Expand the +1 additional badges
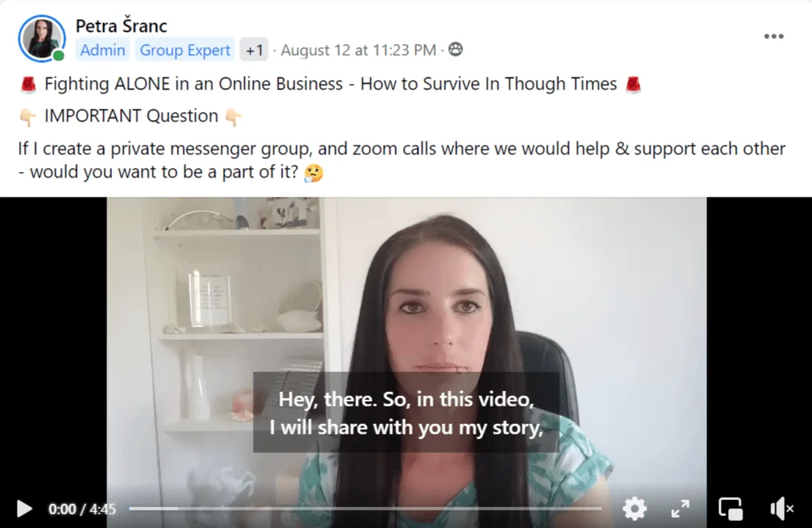Screen dimensions: 812x528 (254, 50)
